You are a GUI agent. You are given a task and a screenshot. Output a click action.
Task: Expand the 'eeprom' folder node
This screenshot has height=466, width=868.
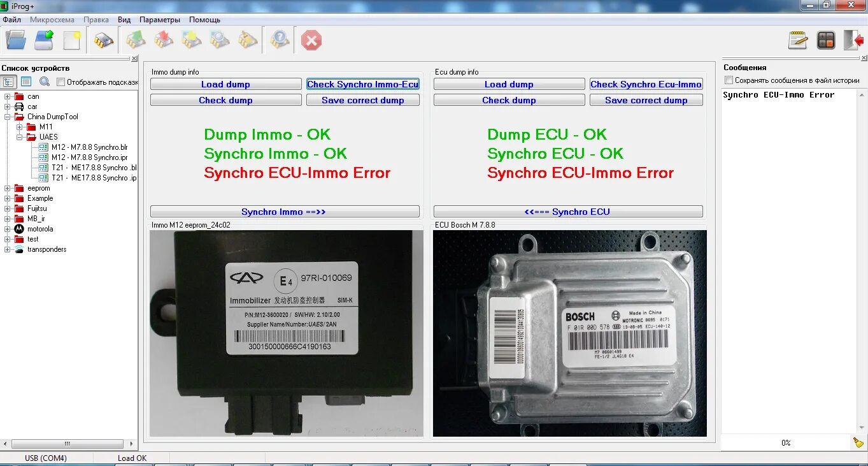point(8,188)
